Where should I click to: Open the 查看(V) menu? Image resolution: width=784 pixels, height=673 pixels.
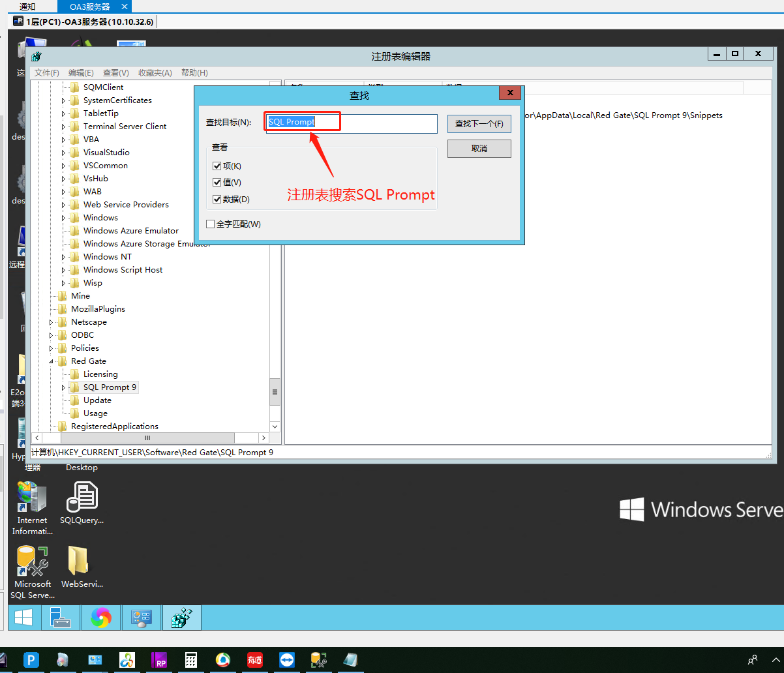point(116,73)
